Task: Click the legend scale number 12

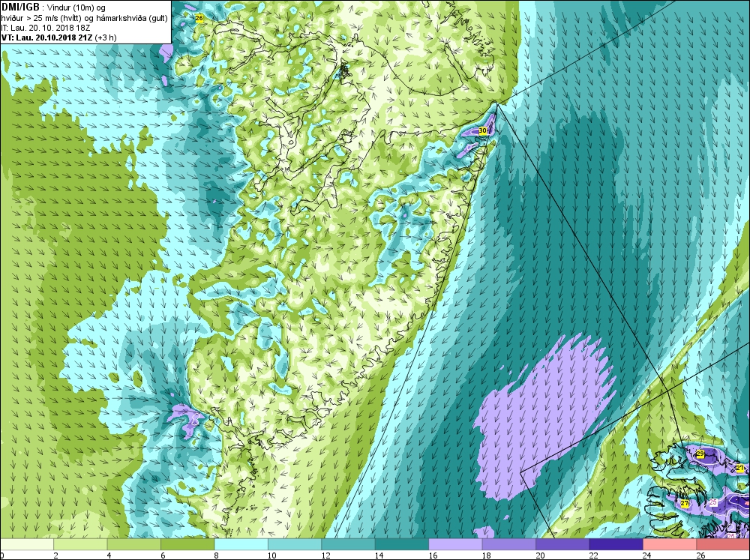Action: coord(325,556)
